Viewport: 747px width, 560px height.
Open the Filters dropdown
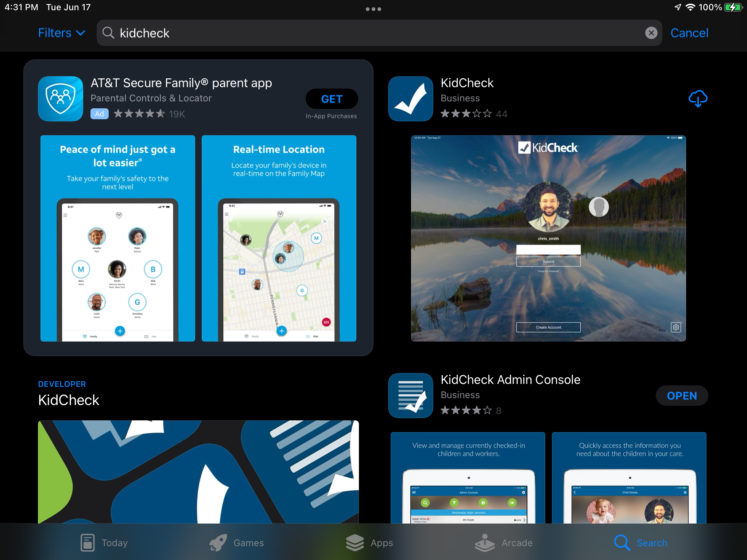62,33
